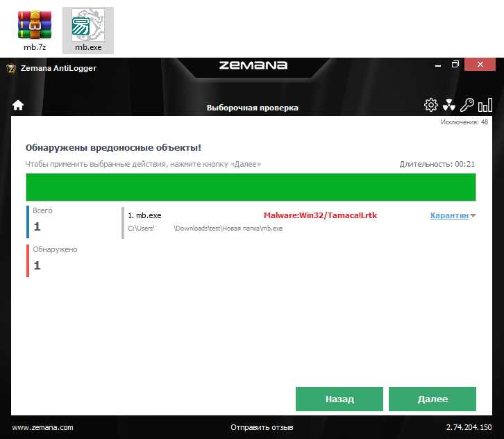Click the Назад button

tap(339, 399)
